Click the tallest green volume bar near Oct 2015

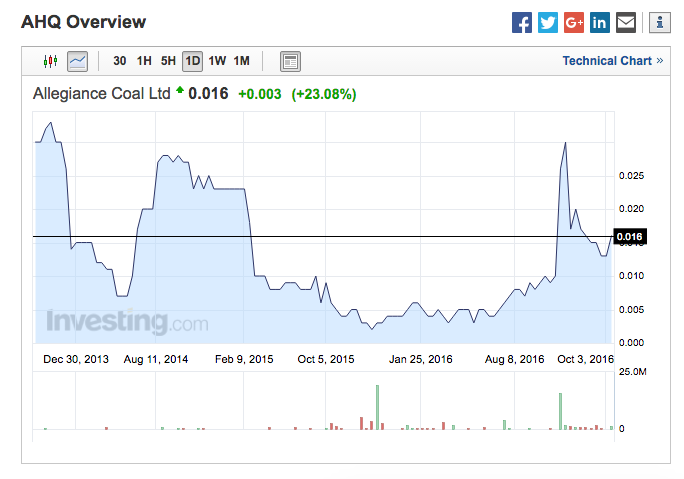377,407
